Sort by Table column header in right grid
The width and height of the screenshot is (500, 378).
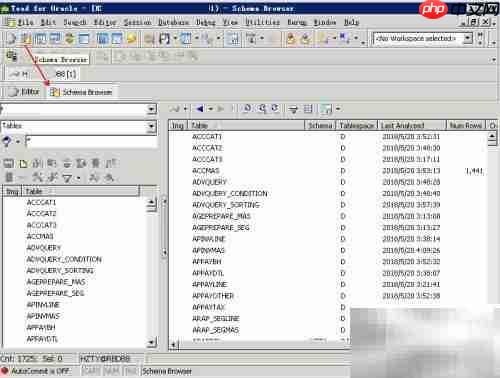pos(247,125)
